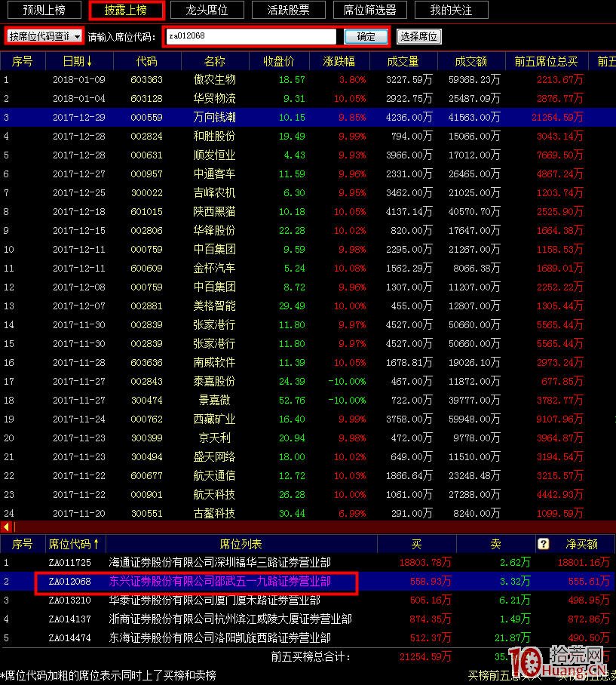Click 前五席位总买 column header

547,61
